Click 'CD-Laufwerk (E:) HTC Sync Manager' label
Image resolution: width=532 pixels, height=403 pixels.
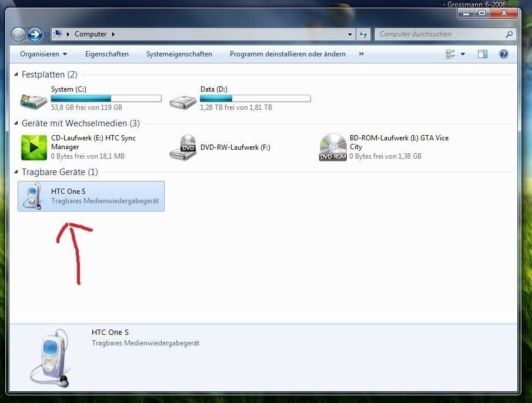coord(93,142)
